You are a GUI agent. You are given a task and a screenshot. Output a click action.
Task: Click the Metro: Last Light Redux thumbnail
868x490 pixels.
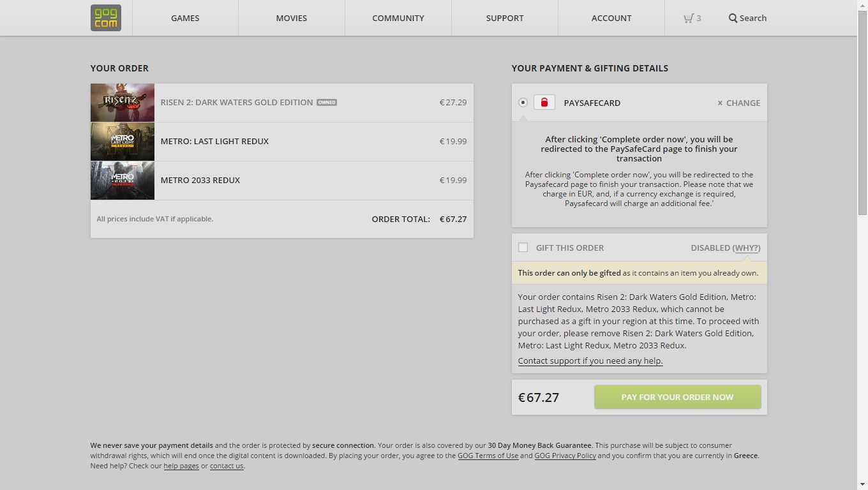point(123,142)
